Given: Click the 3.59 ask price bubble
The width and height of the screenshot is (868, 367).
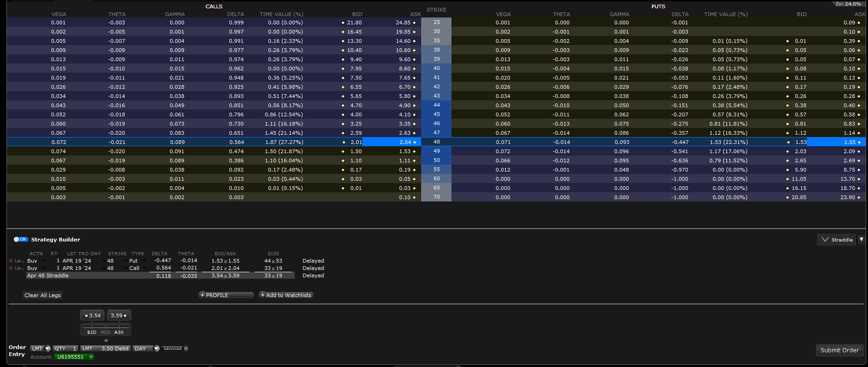Looking at the screenshot, I should (119, 315).
